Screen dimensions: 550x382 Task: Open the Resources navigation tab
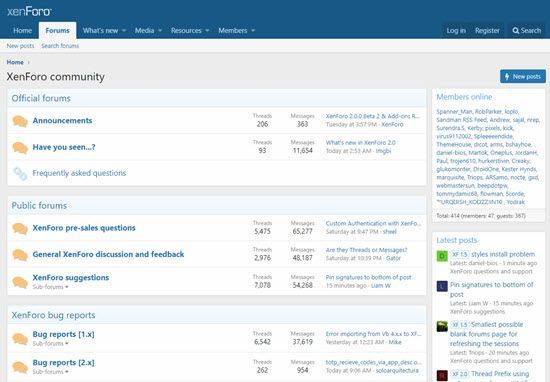pos(186,31)
